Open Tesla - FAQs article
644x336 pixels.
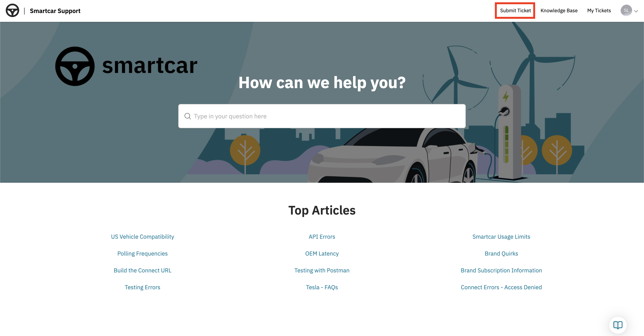322,287
